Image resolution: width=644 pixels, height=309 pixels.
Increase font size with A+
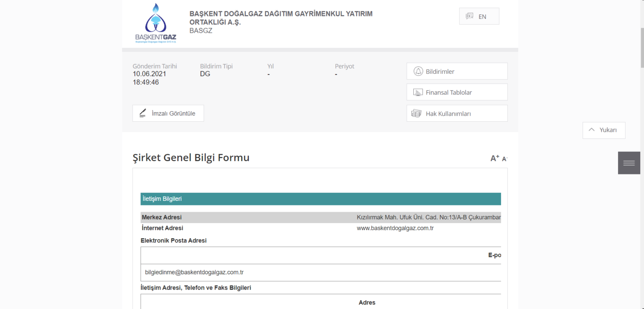(495, 158)
